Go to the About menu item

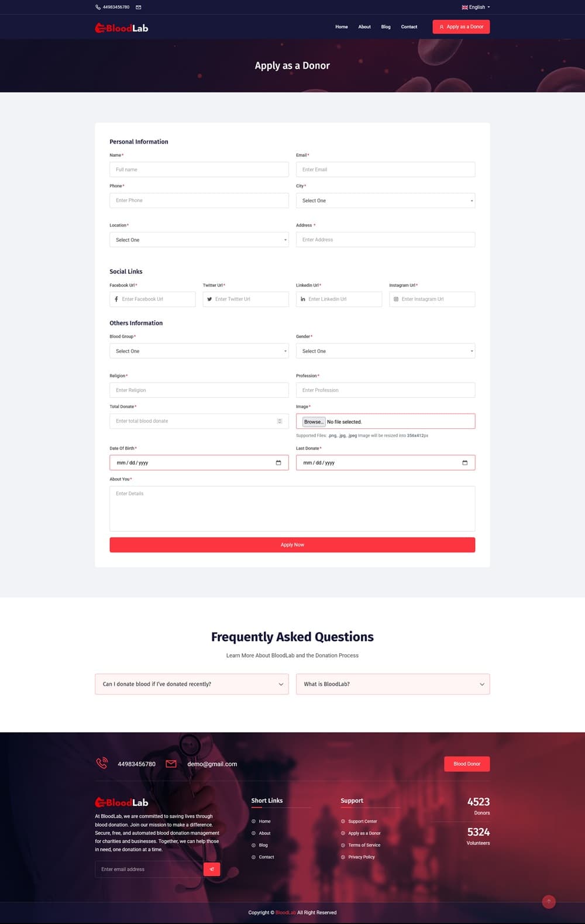(364, 27)
